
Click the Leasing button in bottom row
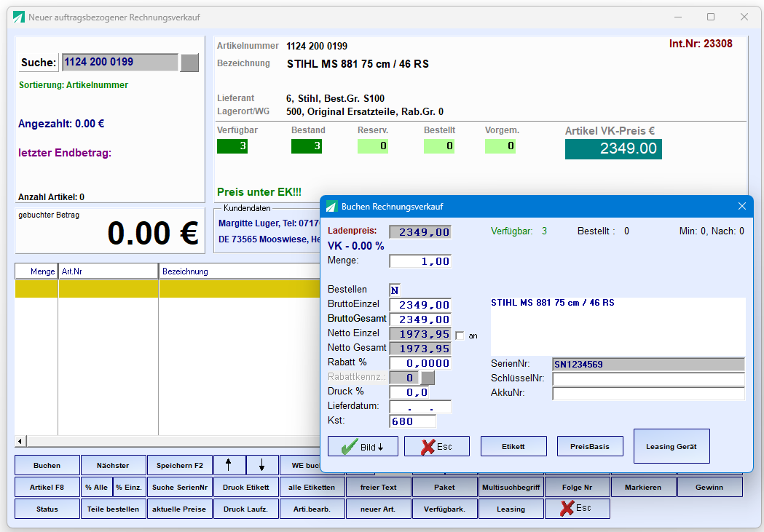click(x=511, y=509)
